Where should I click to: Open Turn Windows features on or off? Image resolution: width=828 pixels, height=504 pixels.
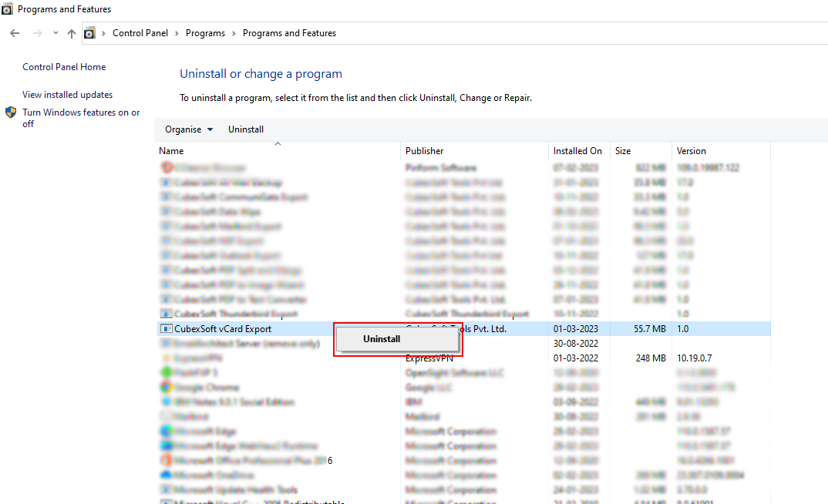pos(81,118)
